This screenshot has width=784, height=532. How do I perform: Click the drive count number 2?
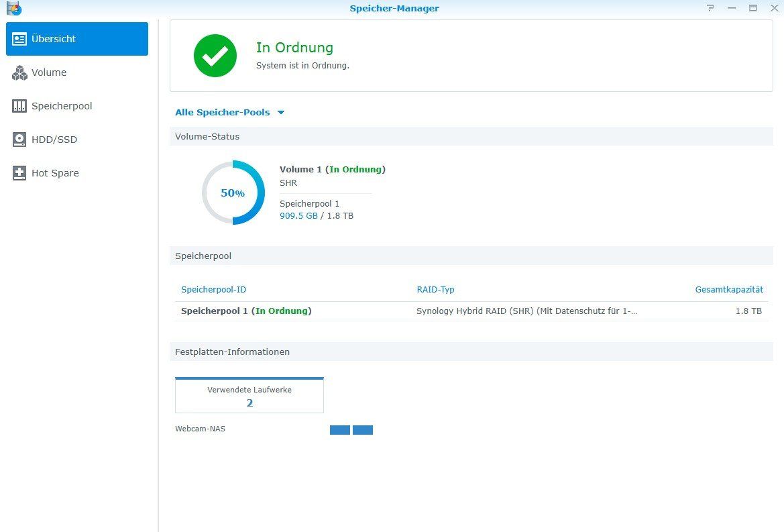249,403
